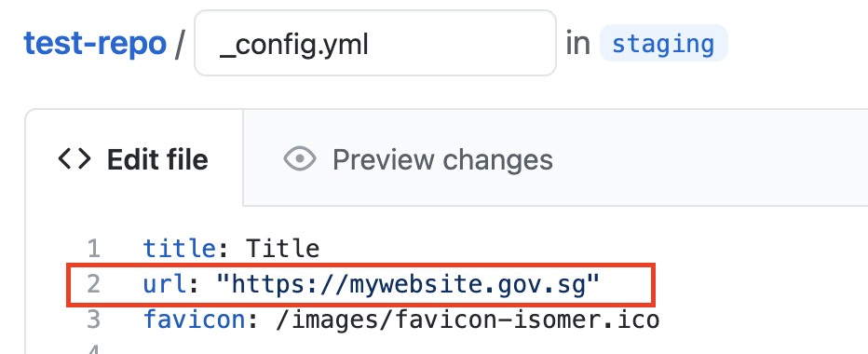Click the url key on line 2
The width and height of the screenshot is (868, 354).
coord(165,284)
